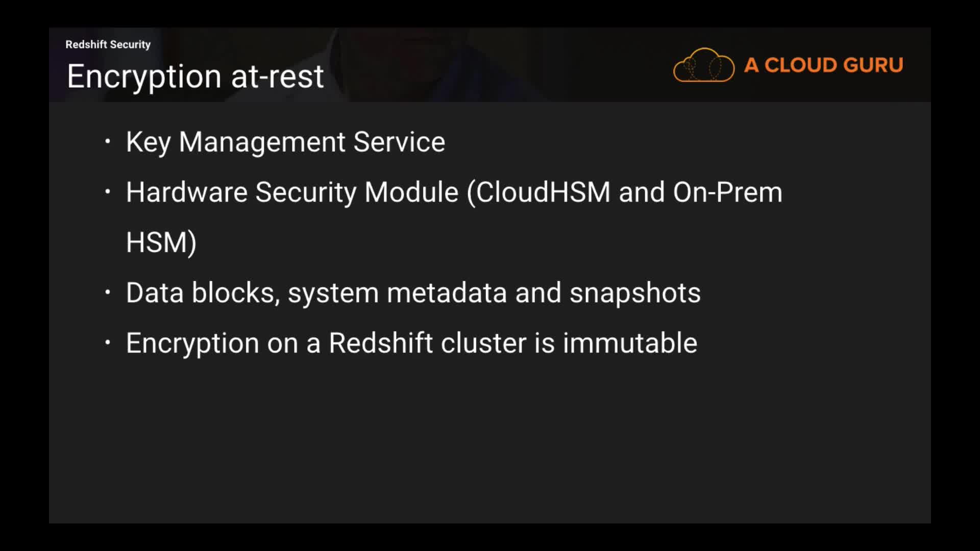Click the A CLOUD GURU brand text
980x551 pixels.
(x=823, y=65)
